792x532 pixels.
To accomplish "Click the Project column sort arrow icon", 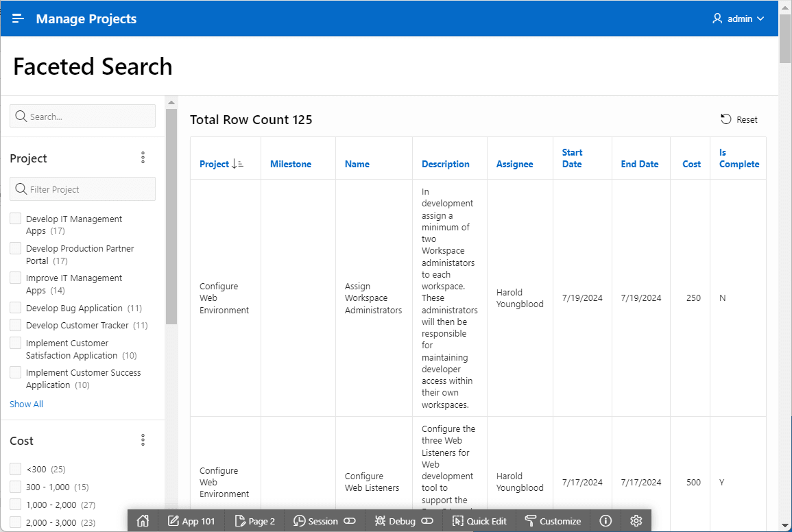I will click(x=237, y=165).
